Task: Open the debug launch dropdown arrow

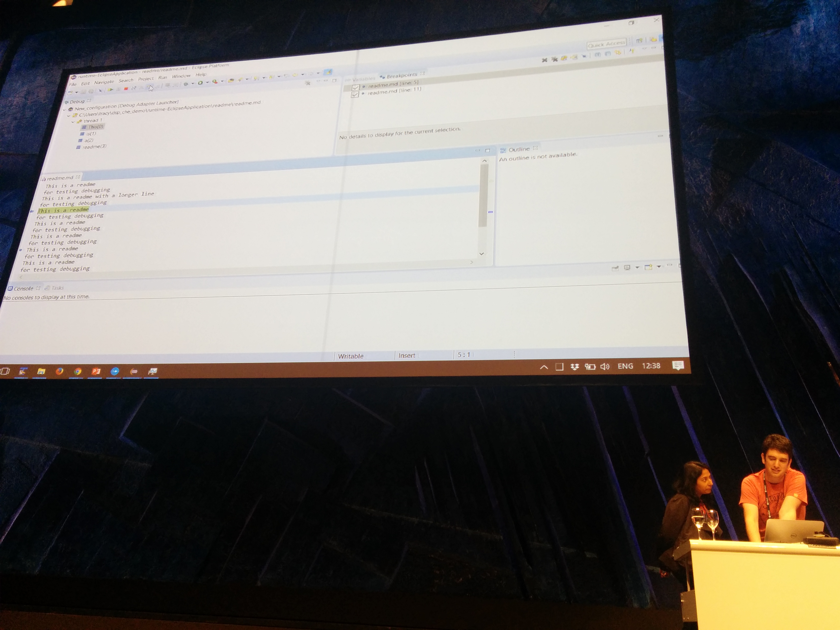Action: tap(193, 84)
